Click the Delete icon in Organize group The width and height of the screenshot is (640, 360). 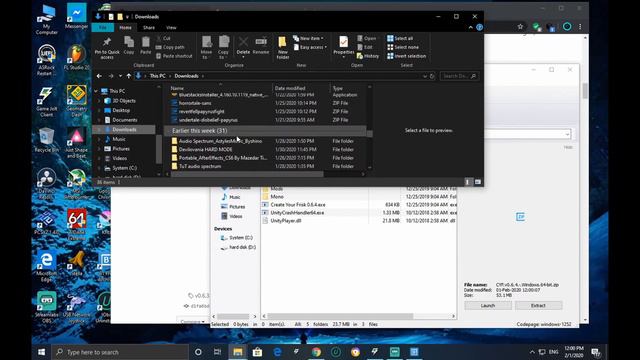click(243, 42)
